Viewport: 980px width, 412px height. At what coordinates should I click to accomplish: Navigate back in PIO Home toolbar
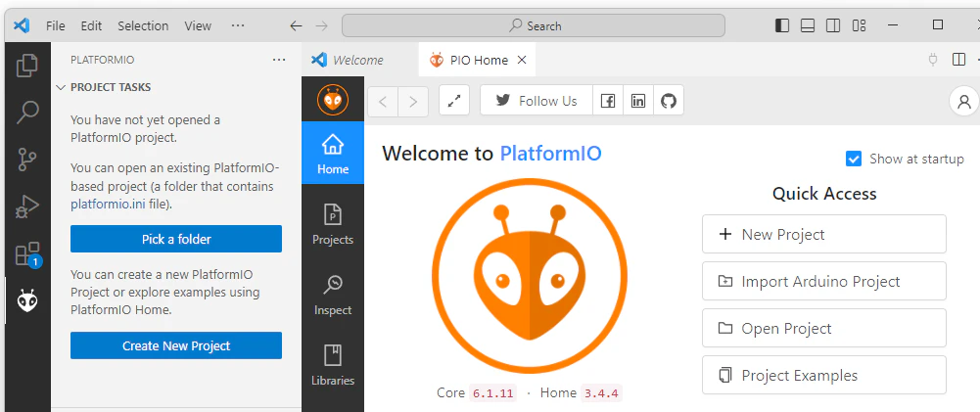tap(383, 101)
